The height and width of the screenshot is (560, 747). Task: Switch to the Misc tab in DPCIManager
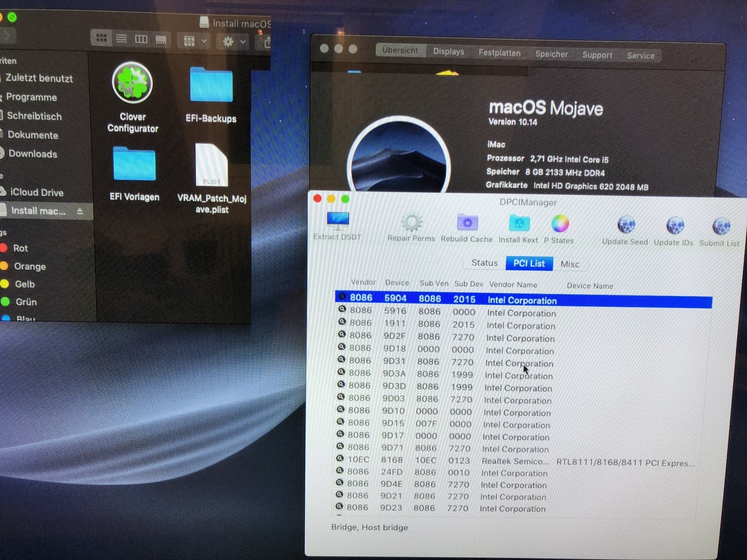pos(570,264)
